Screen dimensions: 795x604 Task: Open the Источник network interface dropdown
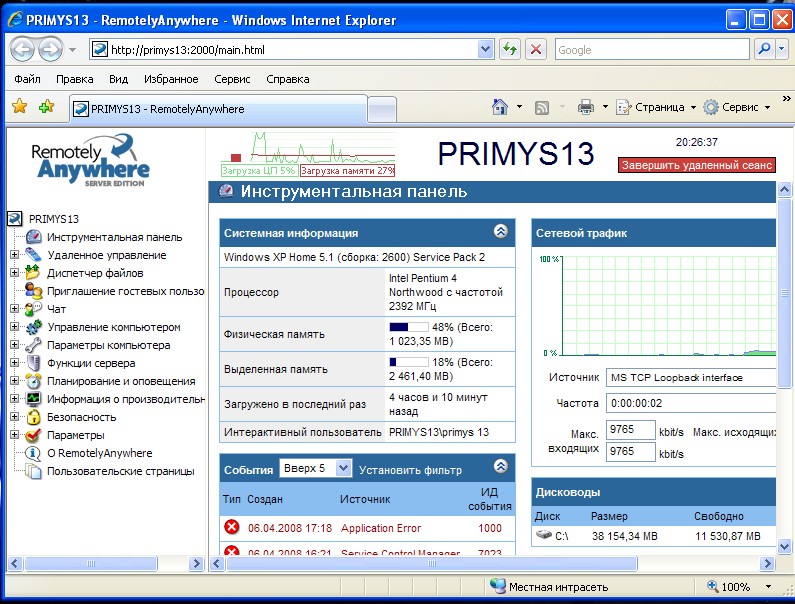691,377
